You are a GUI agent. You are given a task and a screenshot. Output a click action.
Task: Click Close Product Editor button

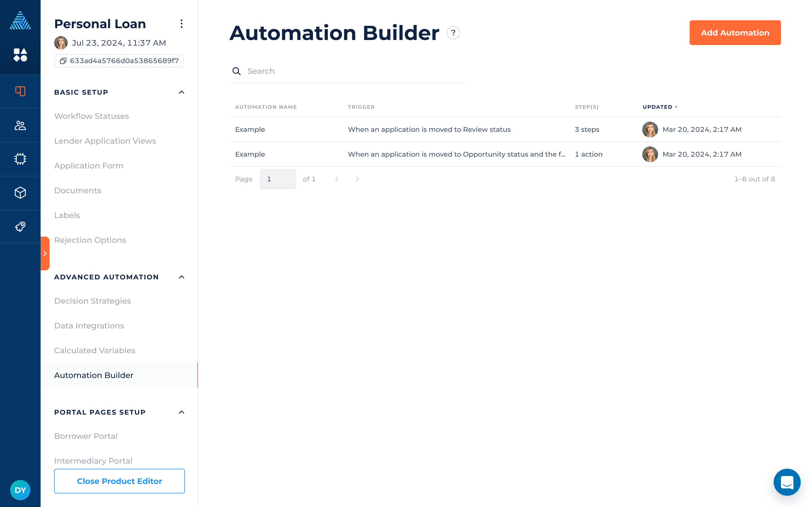[x=119, y=481]
